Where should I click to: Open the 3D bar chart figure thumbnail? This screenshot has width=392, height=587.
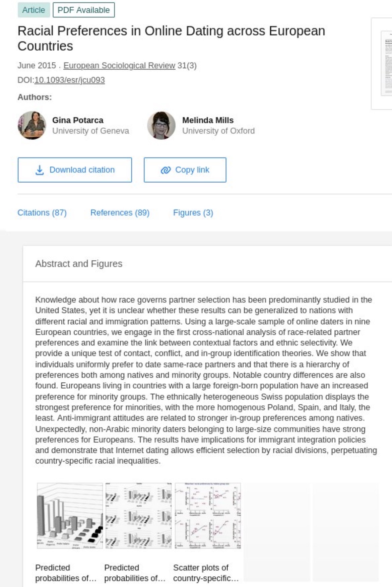(70, 516)
